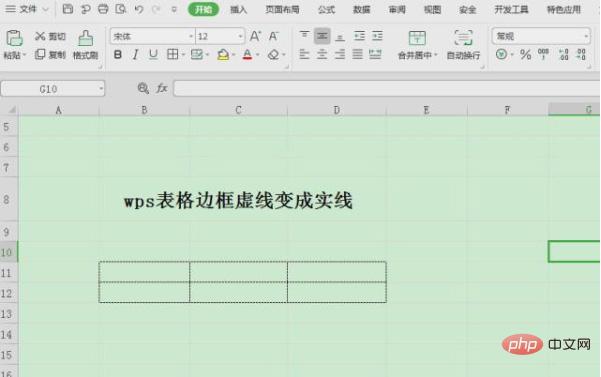Click the red font color A icon
The height and width of the screenshot is (377, 601).
pyautogui.click(x=248, y=55)
